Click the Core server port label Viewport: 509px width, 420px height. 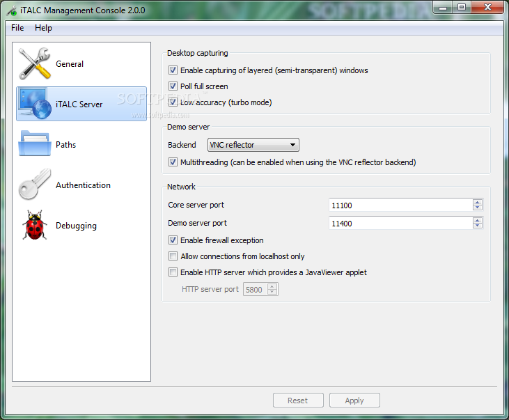point(196,205)
